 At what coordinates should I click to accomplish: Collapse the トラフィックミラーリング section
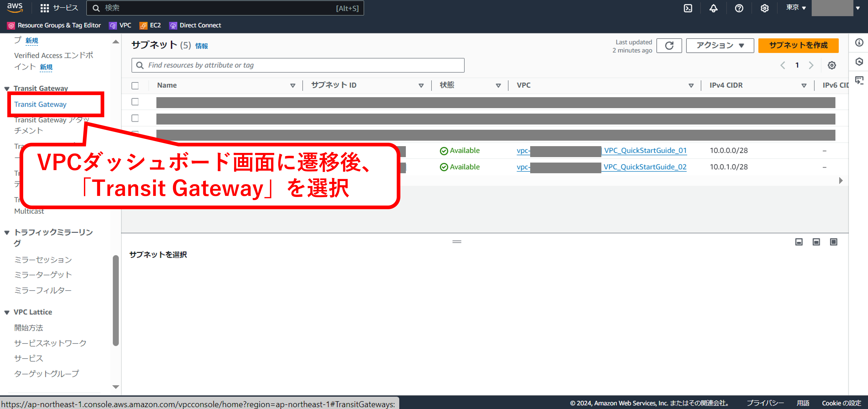tap(7, 233)
